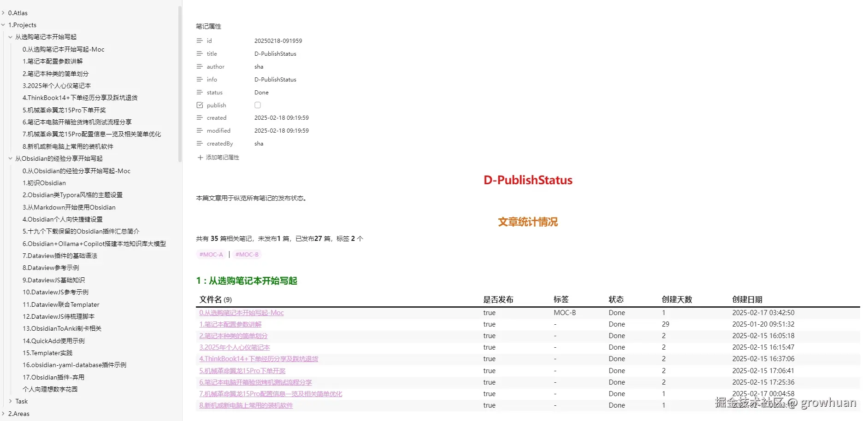Viewport: 868px width, 421px height.
Task: Click the property type icon beside "status"
Action: (200, 92)
